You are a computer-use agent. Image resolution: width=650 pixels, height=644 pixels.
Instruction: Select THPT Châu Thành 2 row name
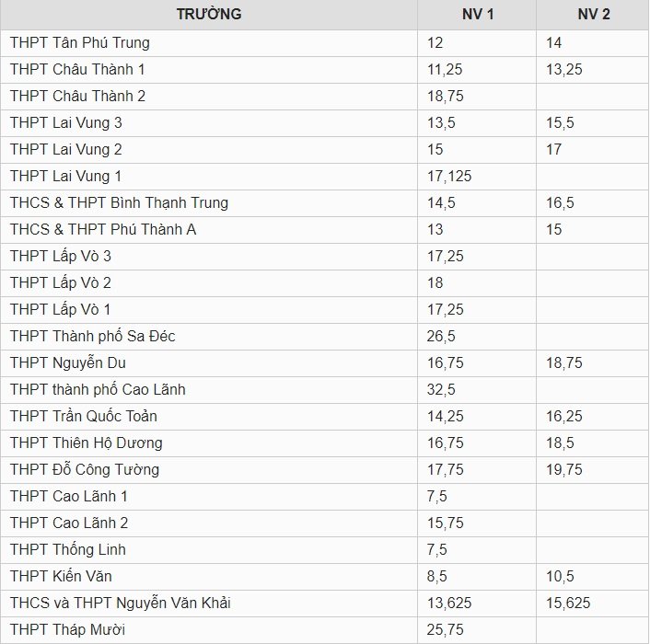tap(77, 96)
